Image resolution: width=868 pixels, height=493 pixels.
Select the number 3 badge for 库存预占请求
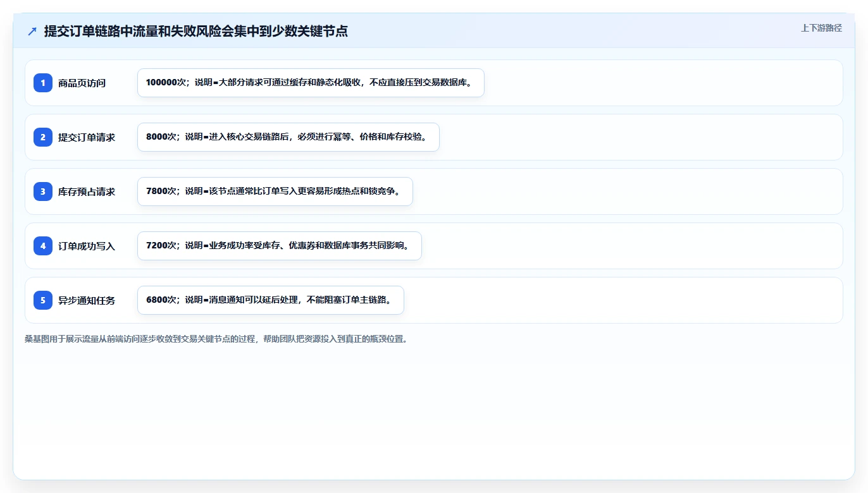pos(43,192)
